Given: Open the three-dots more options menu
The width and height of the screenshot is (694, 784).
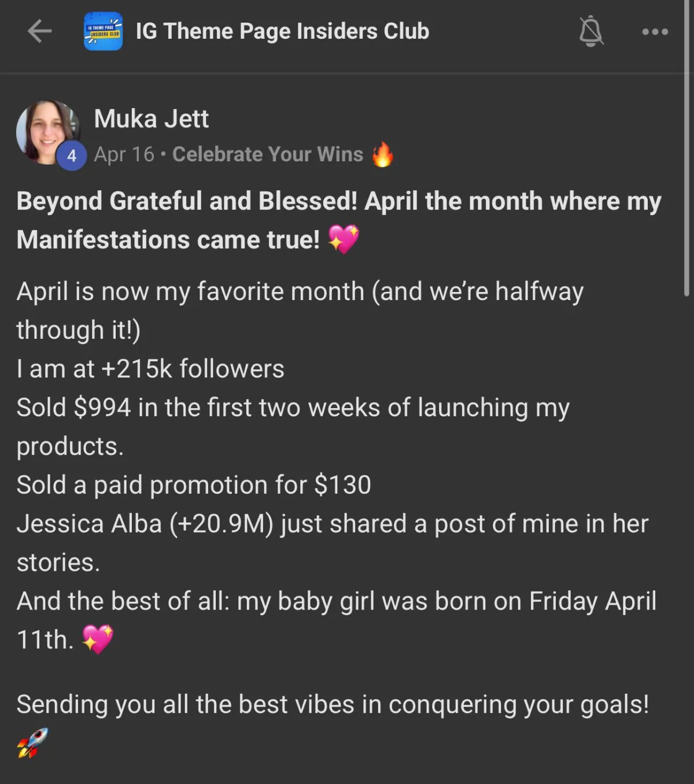Looking at the screenshot, I should 655,32.
